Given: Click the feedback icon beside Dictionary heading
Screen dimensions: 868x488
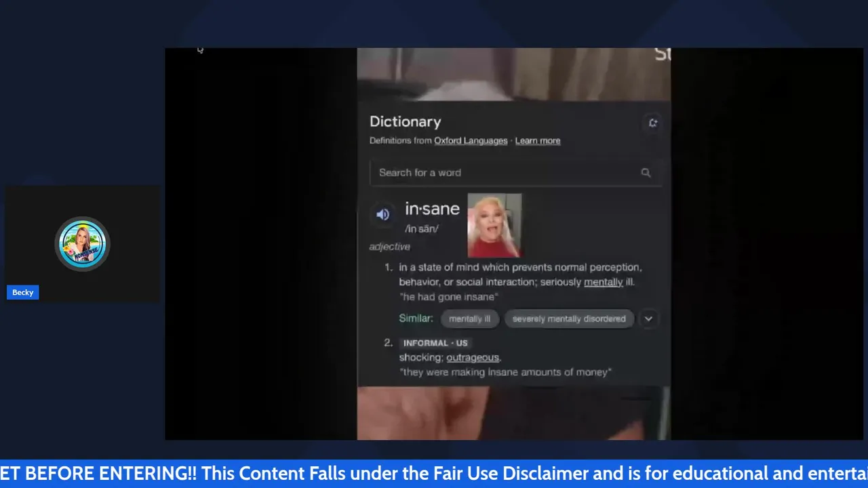Looking at the screenshot, I should coord(652,123).
